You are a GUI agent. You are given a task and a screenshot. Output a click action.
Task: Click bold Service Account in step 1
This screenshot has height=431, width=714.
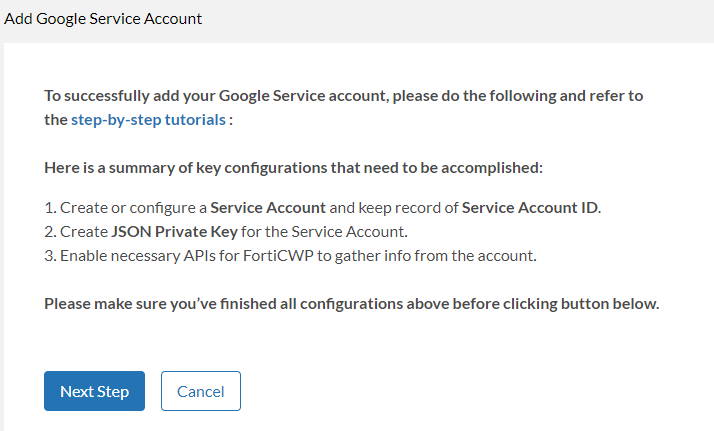(268, 208)
